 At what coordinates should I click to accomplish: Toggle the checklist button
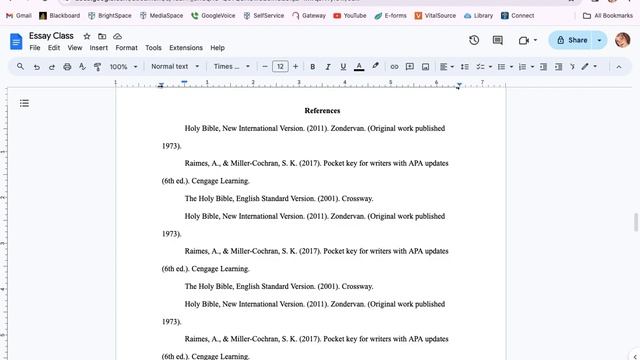[480, 67]
